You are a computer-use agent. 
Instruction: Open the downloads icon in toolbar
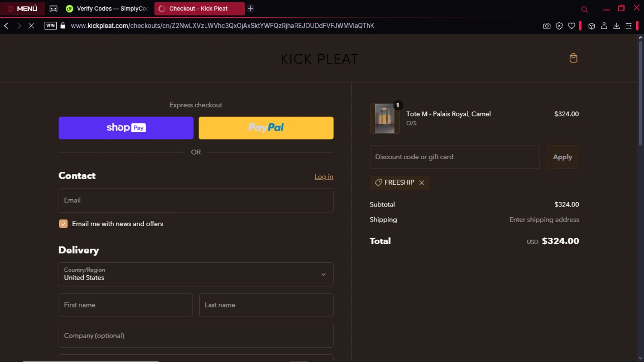click(x=617, y=26)
